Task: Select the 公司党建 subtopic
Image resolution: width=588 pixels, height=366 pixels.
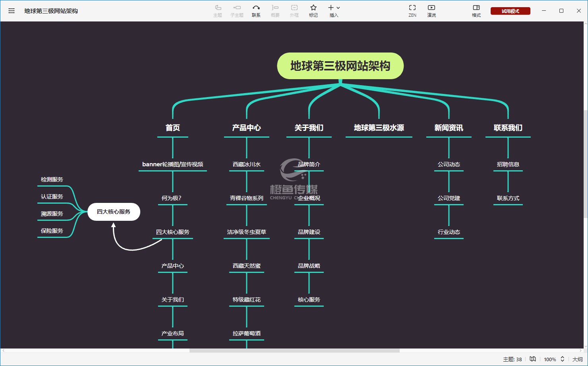Action: [x=449, y=198]
